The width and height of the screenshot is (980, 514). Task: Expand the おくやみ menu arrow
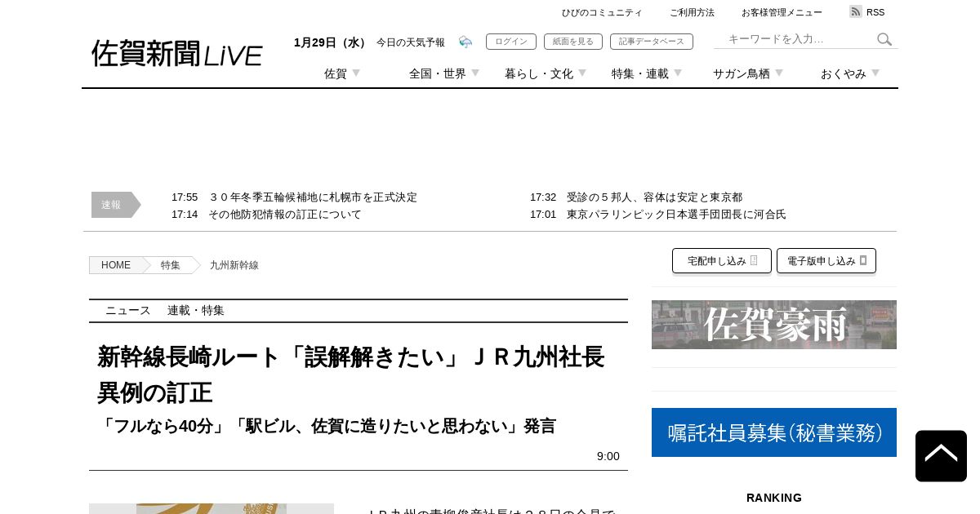875,73
